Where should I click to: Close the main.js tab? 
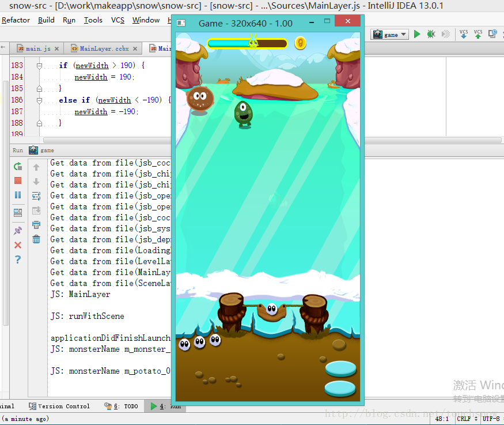click(x=56, y=49)
